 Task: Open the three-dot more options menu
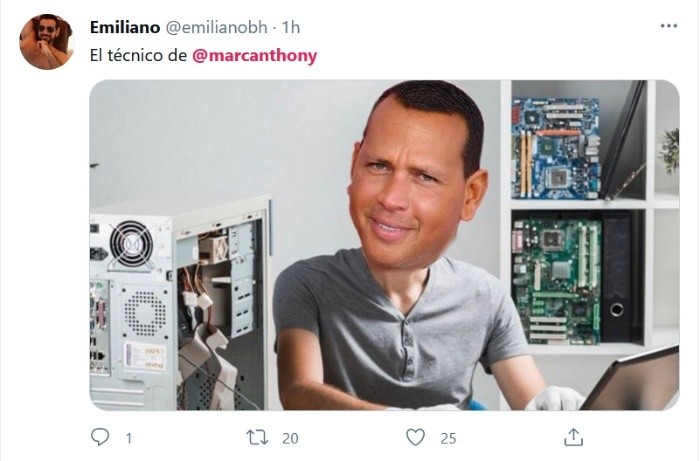point(668,26)
